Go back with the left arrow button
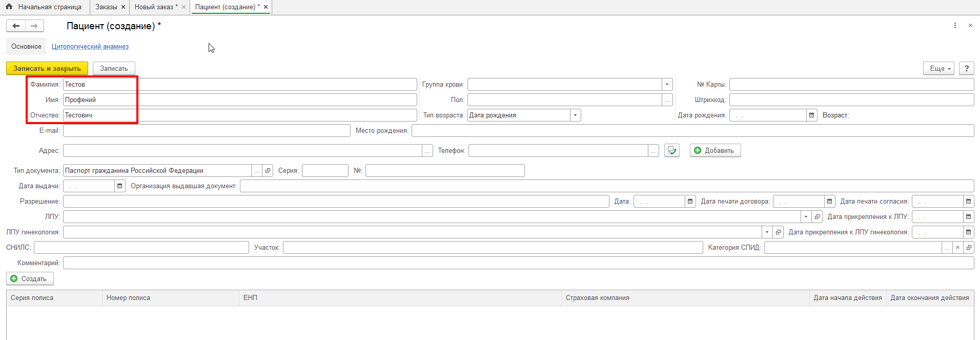 [16, 26]
